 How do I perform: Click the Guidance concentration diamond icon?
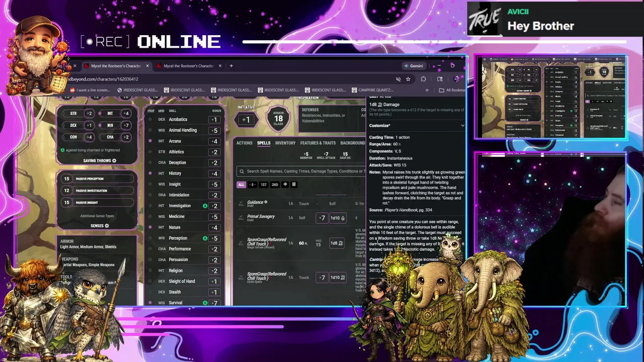(266, 202)
